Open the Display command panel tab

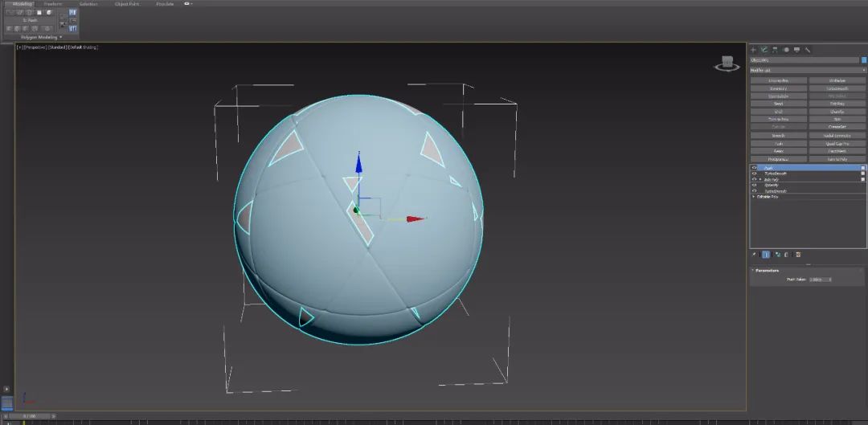[x=797, y=50]
